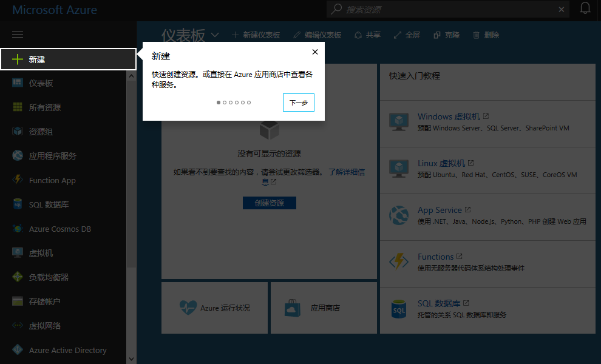Close the 新建 tooltip popup
The height and width of the screenshot is (364, 601).
coord(314,52)
